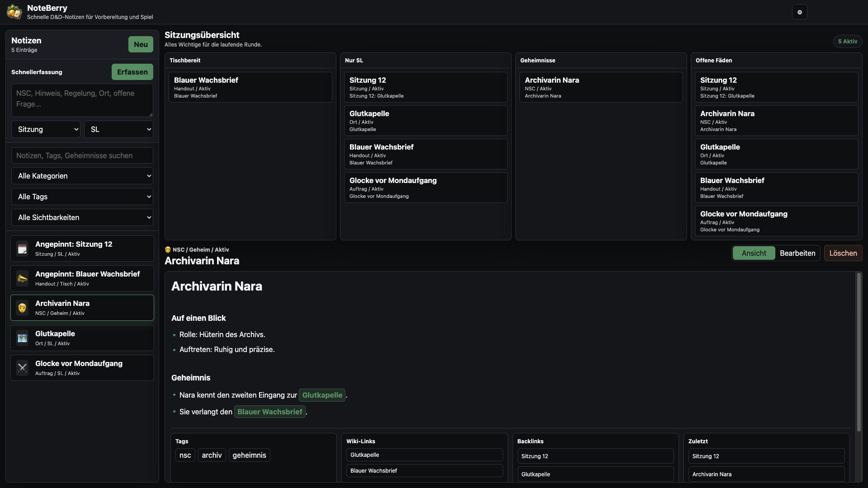The width and height of the screenshot is (868, 488).
Task: Open Glocke vor Mondaufgang card in Nur SL
Action: click(x=426, y=188)
